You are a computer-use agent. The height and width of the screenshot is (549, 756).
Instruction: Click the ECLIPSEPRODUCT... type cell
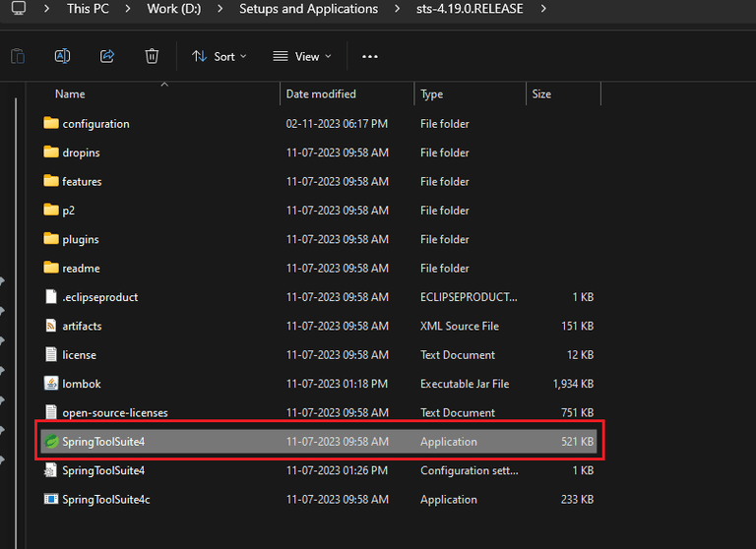click(x=469, y=297)
